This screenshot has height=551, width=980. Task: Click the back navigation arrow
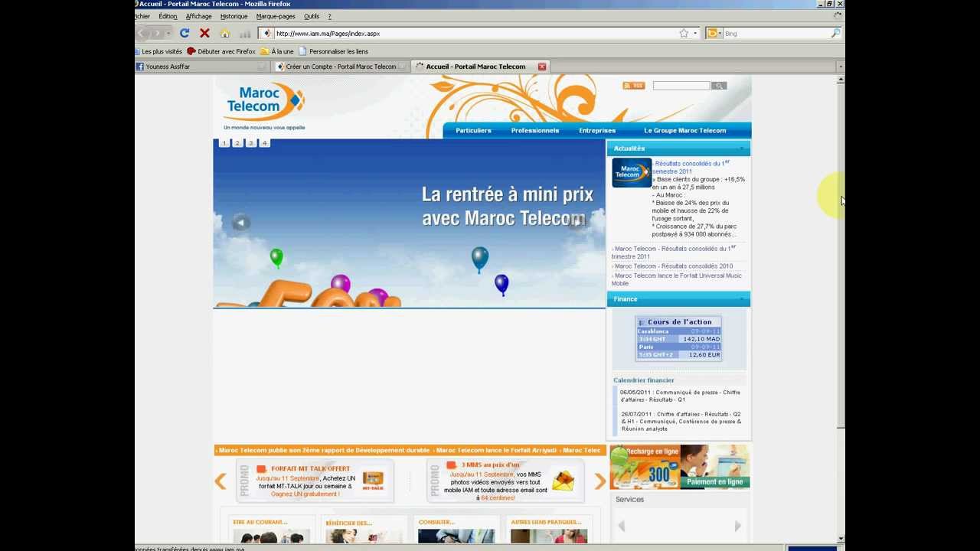point(142,33)
